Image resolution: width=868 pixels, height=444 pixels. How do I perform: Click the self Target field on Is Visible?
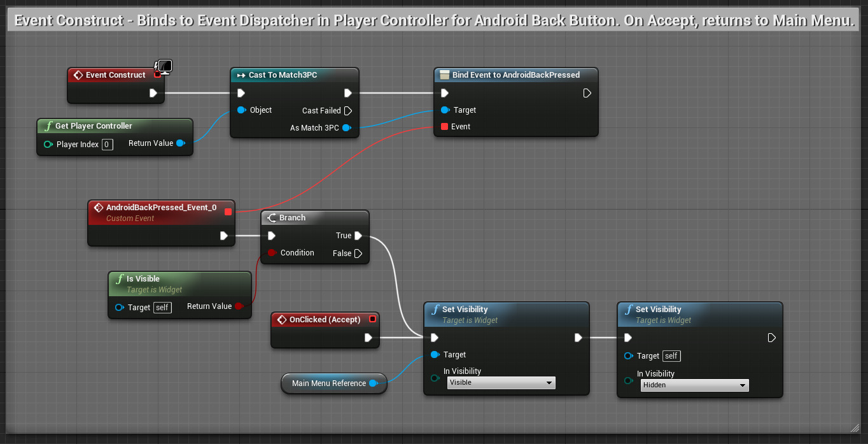pyautogui.click(x=162, y=307)
